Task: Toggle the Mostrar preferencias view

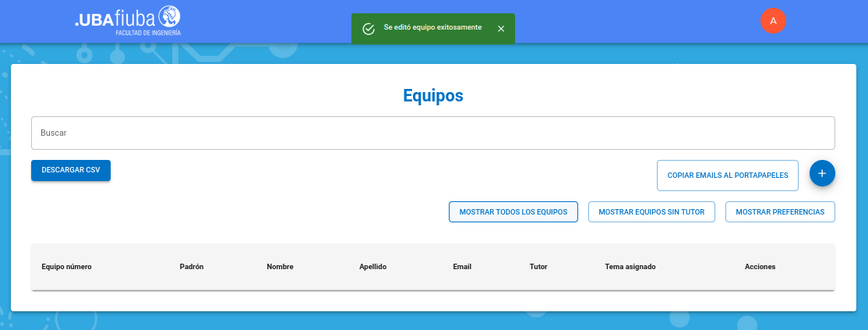Action: coord(780,211)
